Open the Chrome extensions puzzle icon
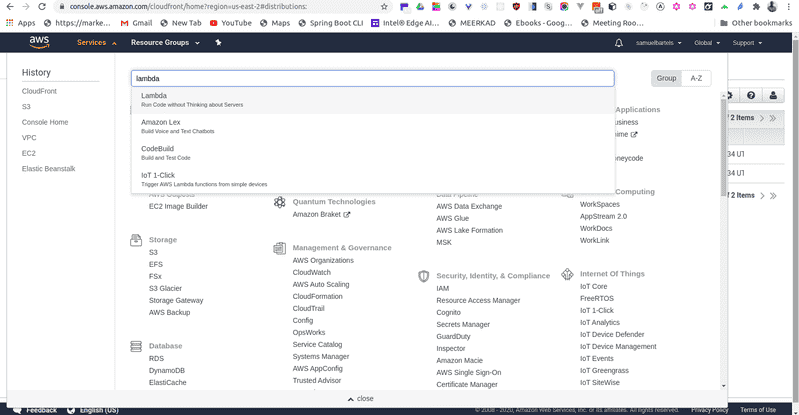This screenshot has height=415, width=799. point(756,7)
